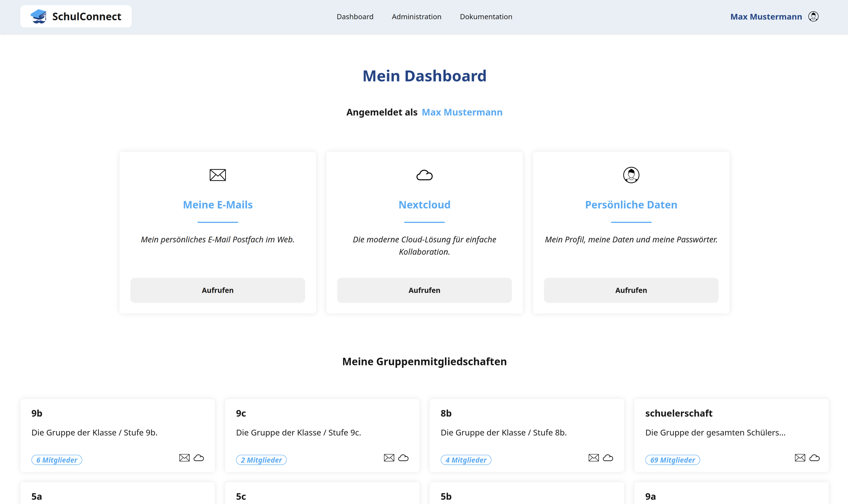Viewport: 848px width, 504px height.
Task: Click the Nextcloud description about Cloud-Lösung
Action: [425, 245]
